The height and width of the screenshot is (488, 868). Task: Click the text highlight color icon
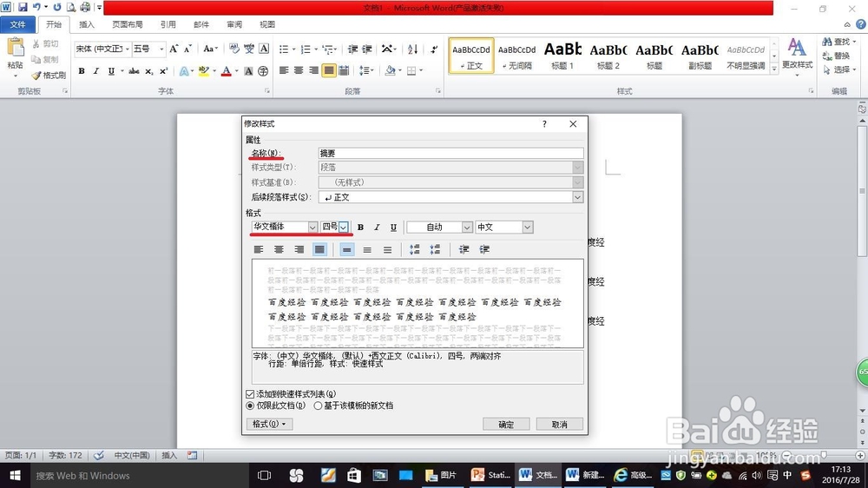click(204, 71)
